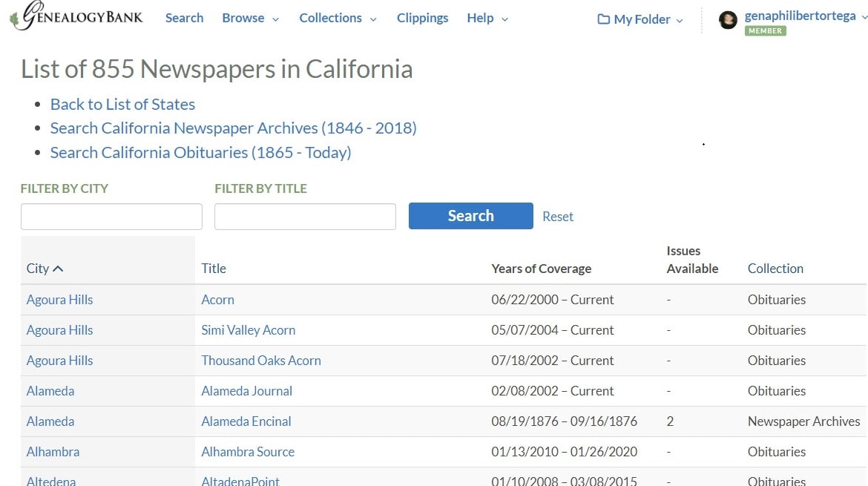Click Newspaper Archives collection cell
The height and width of the screenshot is (486, 868).
click(803, 421)
